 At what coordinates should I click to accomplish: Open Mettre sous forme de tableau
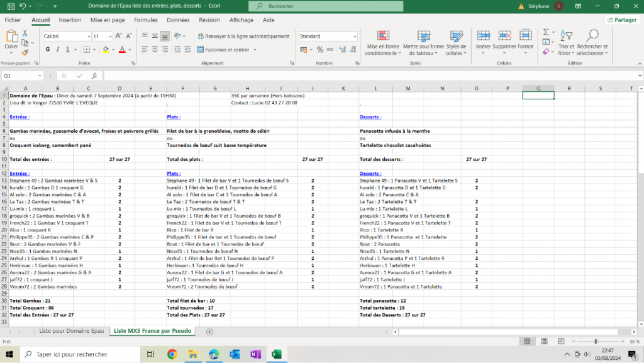click(x=423, y=43)
